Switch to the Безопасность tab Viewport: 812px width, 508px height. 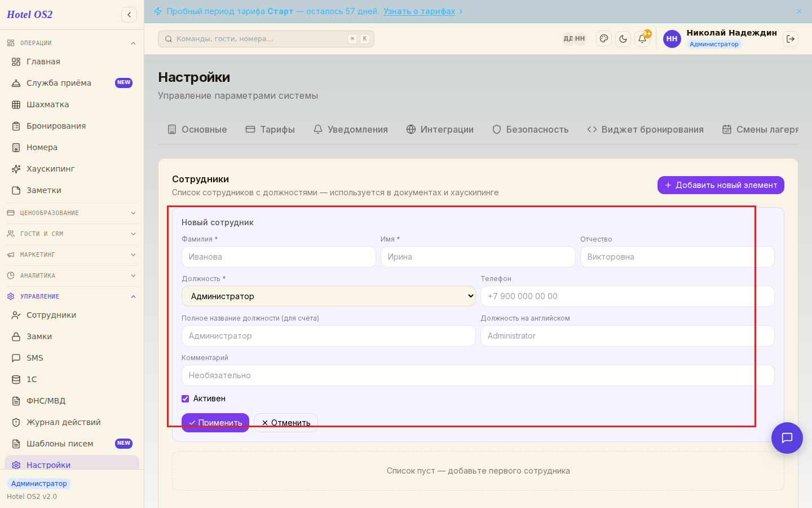531,129
